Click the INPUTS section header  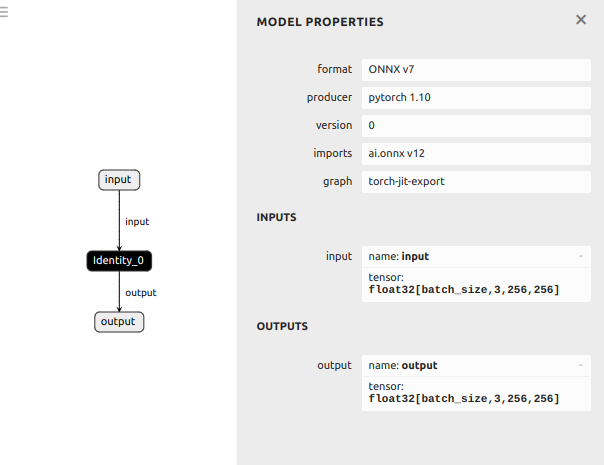tap(277, 217)
